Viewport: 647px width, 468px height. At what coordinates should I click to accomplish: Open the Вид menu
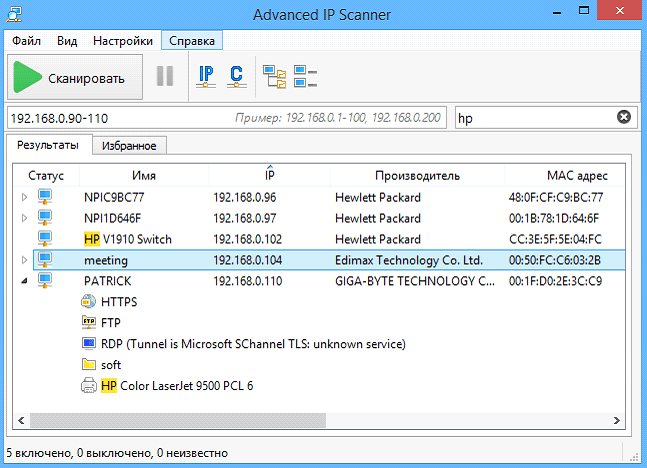click(x=67, y=41)
